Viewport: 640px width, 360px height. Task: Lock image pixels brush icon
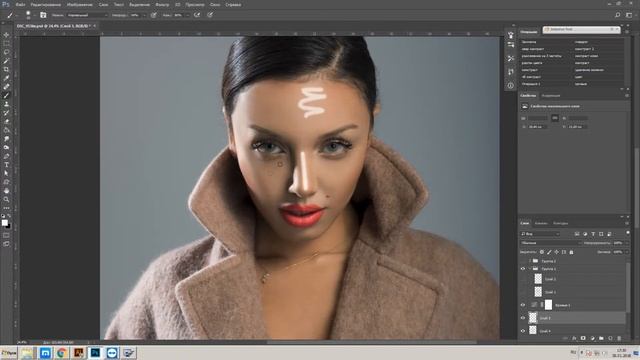pos(549,252)
